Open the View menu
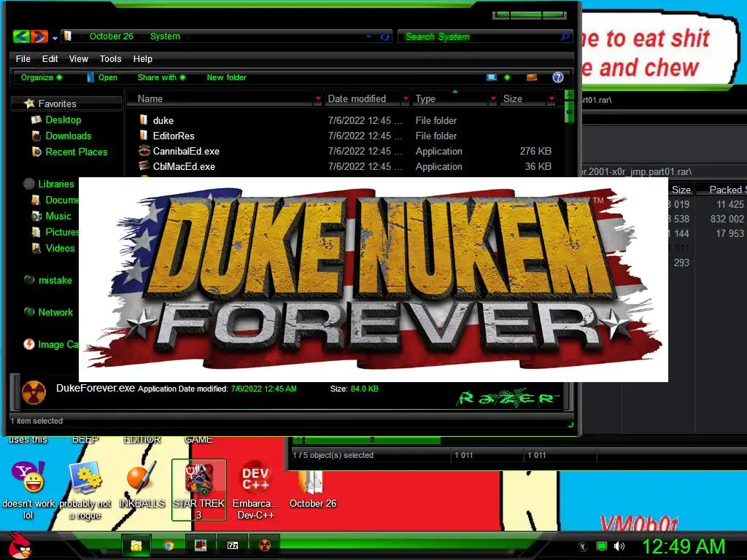Screen dimensions: 747x560 (79, 58)
